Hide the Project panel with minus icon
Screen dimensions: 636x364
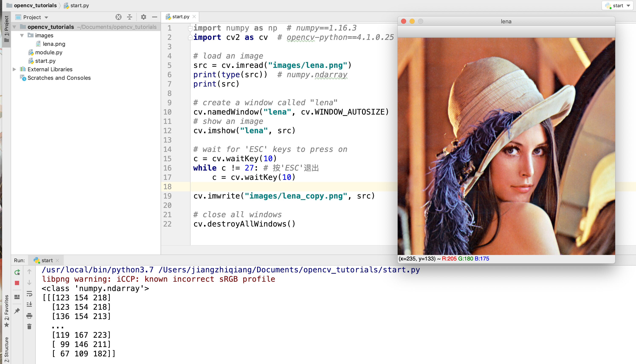[x=155, y=17]
